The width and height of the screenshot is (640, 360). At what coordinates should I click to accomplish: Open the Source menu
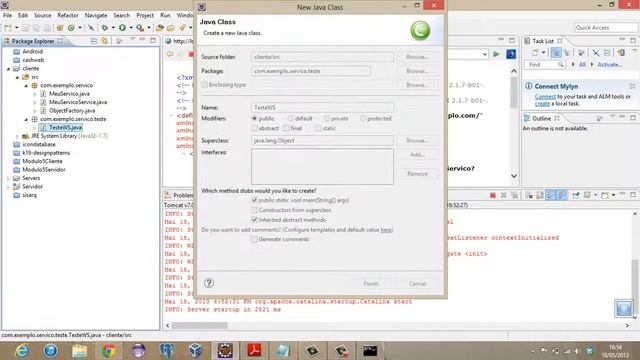(42, 15)
